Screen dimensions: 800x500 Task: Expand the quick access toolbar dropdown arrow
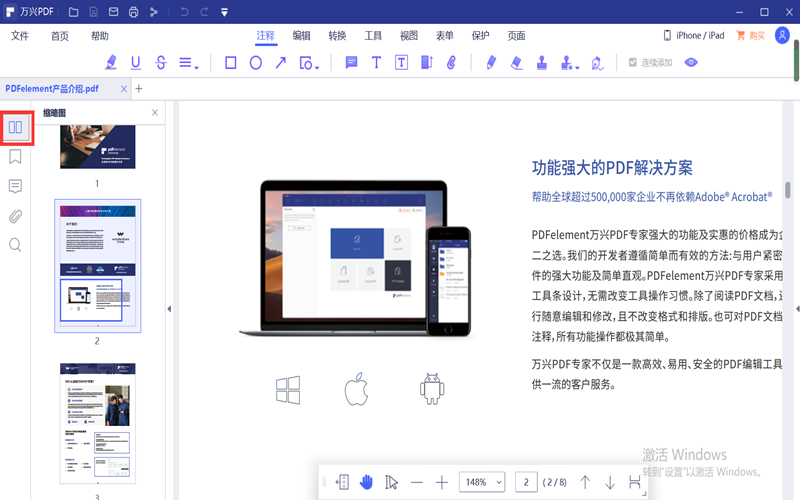coord(224,12)
